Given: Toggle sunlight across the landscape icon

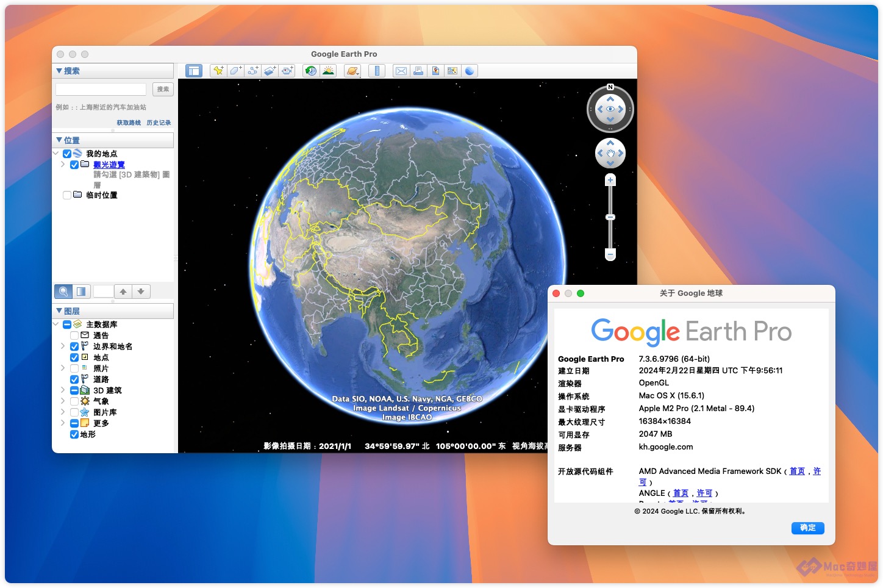Looking at the screenshot, I should coord(328,71).
